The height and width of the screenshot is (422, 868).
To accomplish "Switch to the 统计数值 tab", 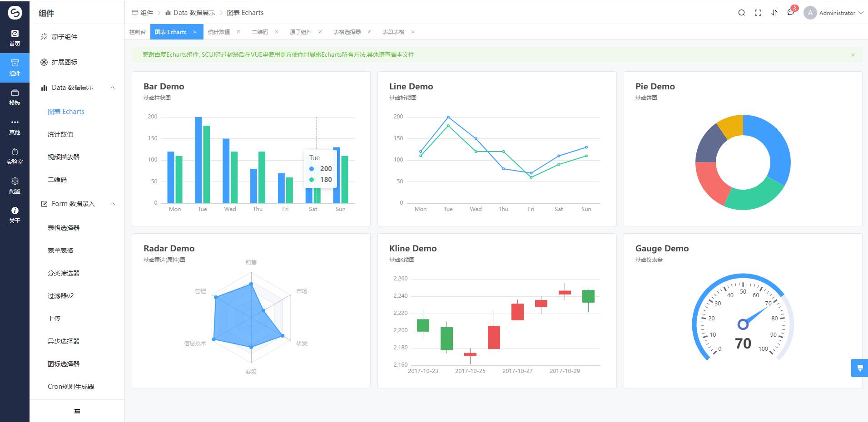I will (219, 32).
